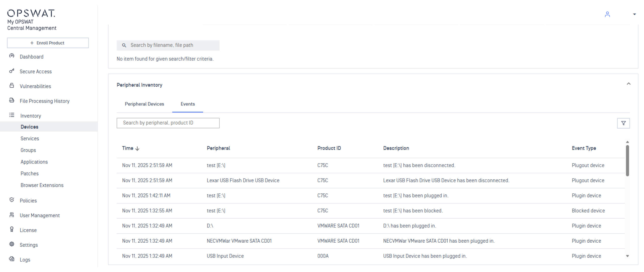Select the Events tab
The width and height of the screenshot is (644, 272).
(x=188, y=104)
